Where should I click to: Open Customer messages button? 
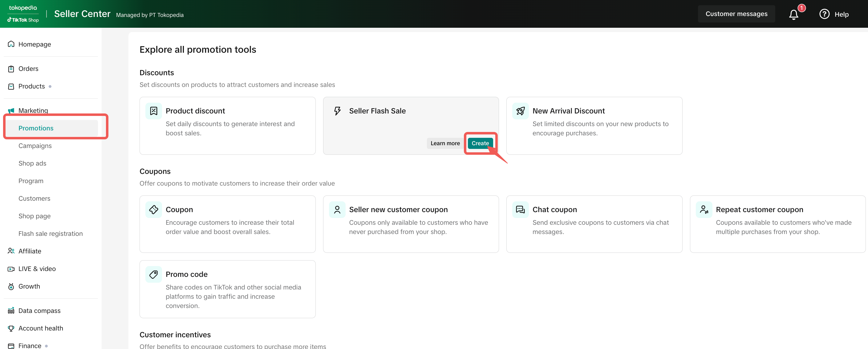tap(736, 14)
